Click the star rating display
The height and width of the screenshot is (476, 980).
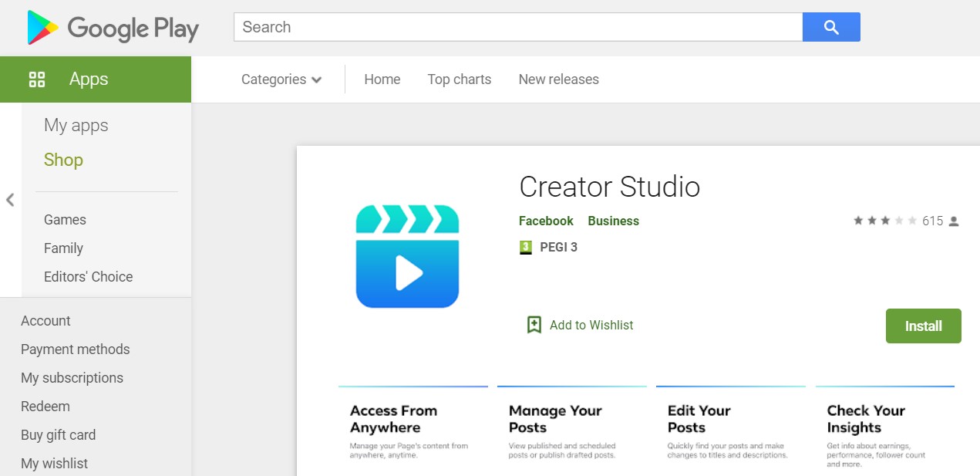click(885, 221)
